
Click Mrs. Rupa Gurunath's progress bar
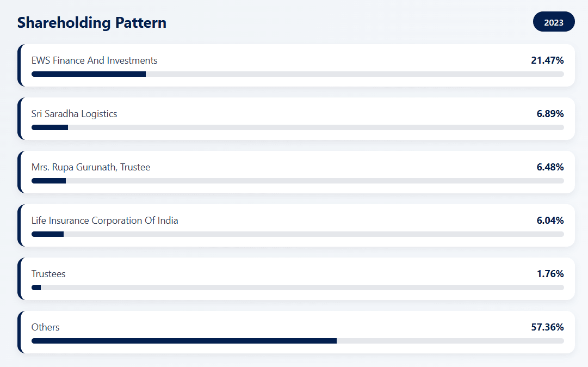(298, 181)
